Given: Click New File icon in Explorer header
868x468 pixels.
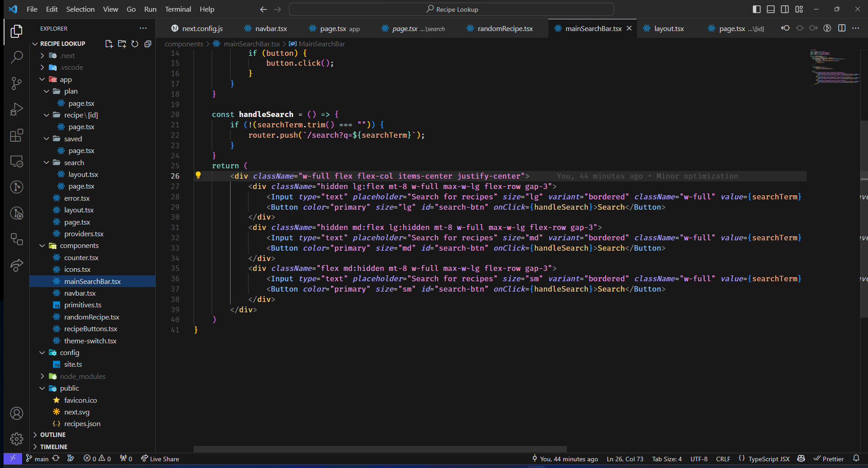Looking at the screenshot, I should click(109, 44).
